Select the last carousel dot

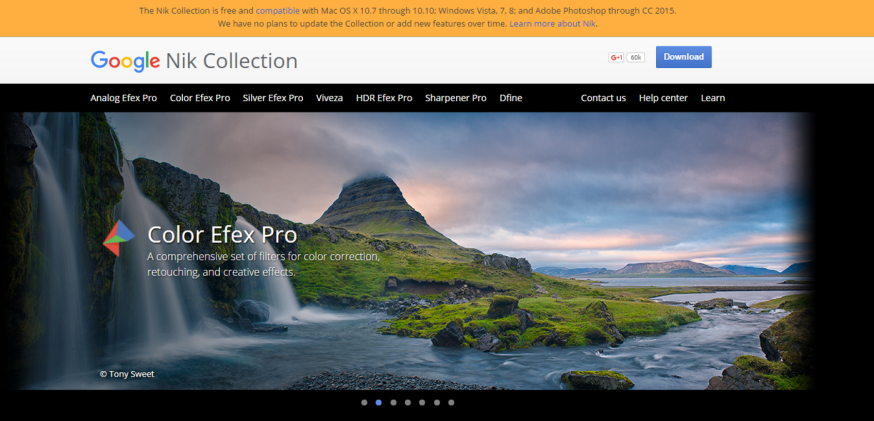click(x=451, y=402)
